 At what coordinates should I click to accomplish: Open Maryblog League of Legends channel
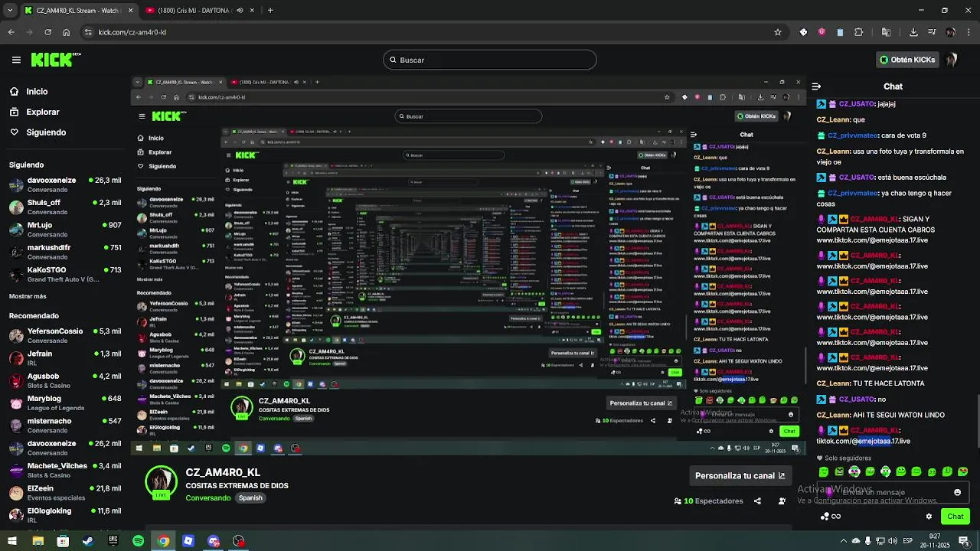65,403
